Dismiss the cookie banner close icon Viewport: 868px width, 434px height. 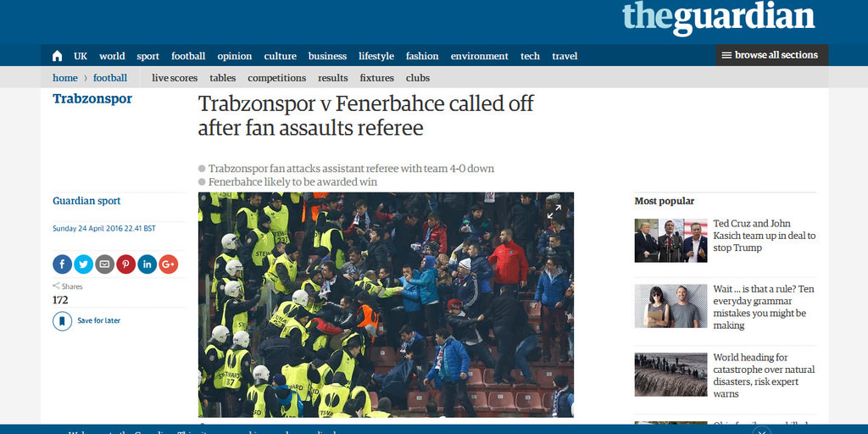pyautogui.click(x=762, y=431)
